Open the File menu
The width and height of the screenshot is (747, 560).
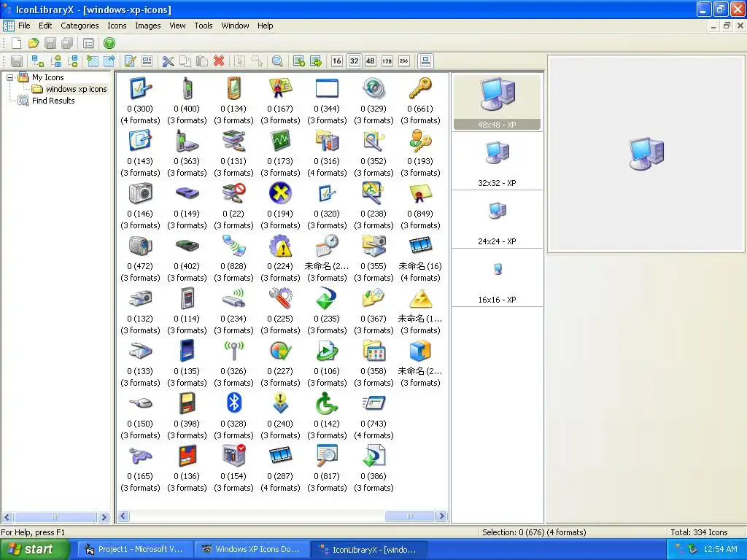click(24, 26)
